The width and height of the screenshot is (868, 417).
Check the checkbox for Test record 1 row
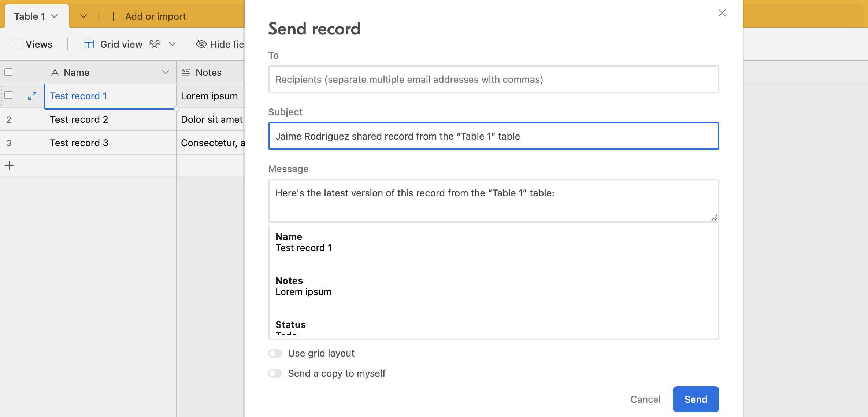click(8, 95)
